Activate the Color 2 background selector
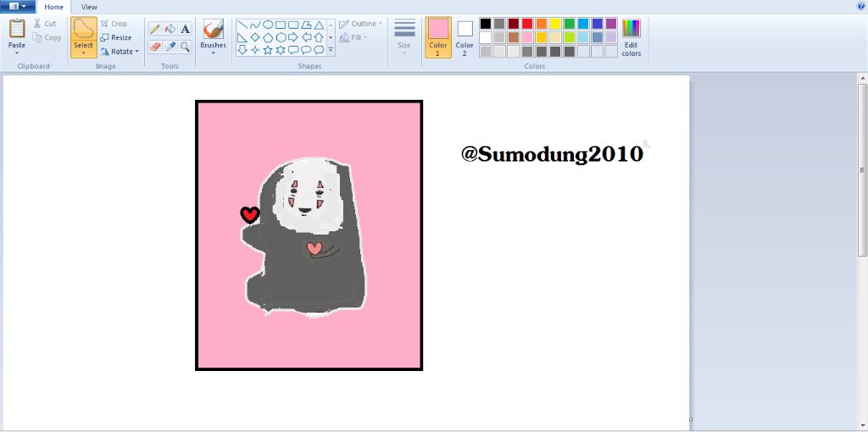The image size is (868, 432). tap(465, 37)
